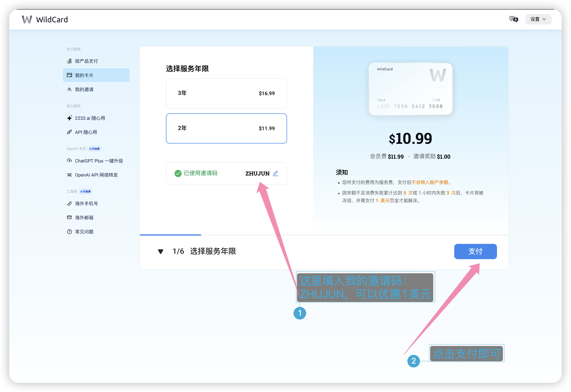Screen dimensions: 571x392
Task: Click the OpenAI 专区 会员独享 badge
Action: pyautogui.click(x=94, y=149)
